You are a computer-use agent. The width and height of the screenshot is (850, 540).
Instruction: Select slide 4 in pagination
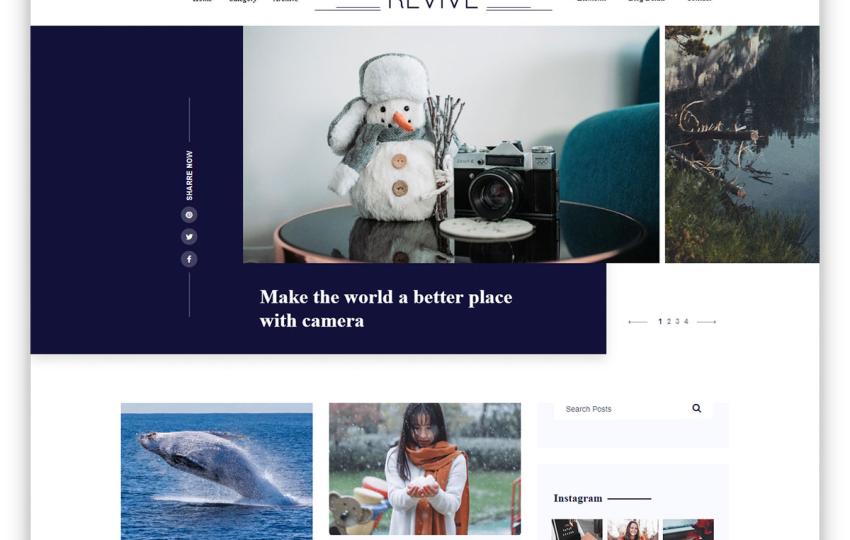[x=686, y=322]
